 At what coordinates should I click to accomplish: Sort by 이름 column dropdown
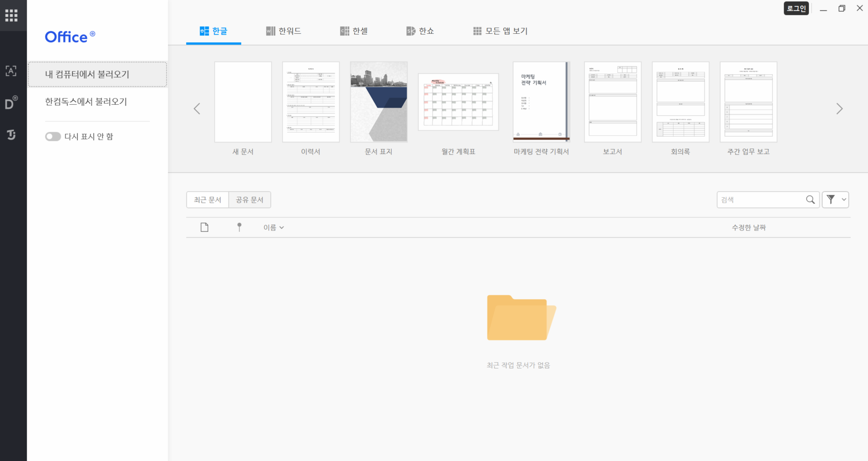[x=274, y=227]
